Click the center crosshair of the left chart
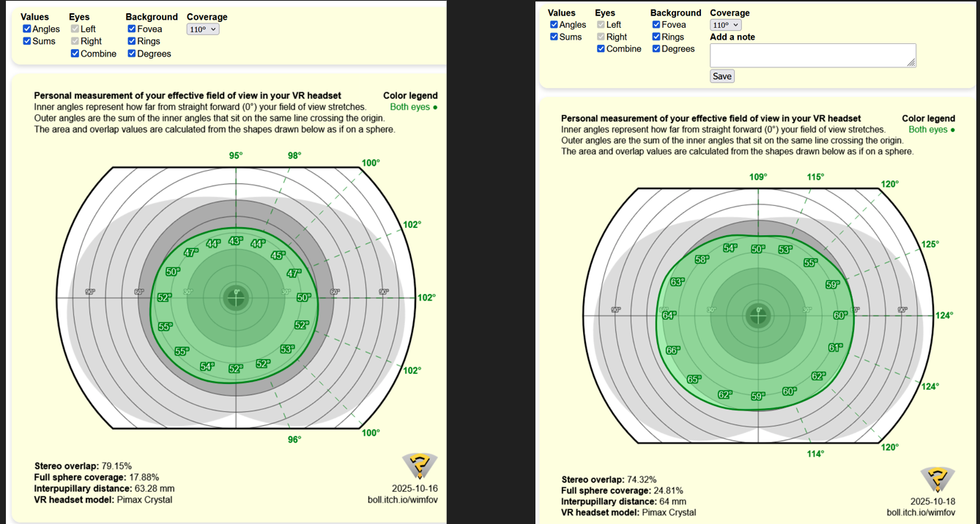The image size is (980, 524). pos(236,298)
